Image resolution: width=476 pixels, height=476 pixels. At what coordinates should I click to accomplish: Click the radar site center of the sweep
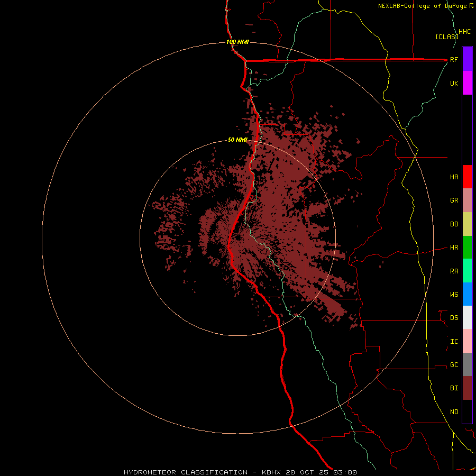237,237
